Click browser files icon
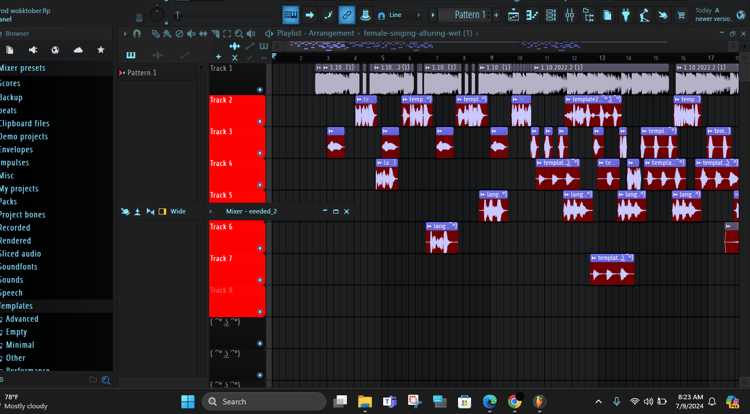 coord(10,50)
